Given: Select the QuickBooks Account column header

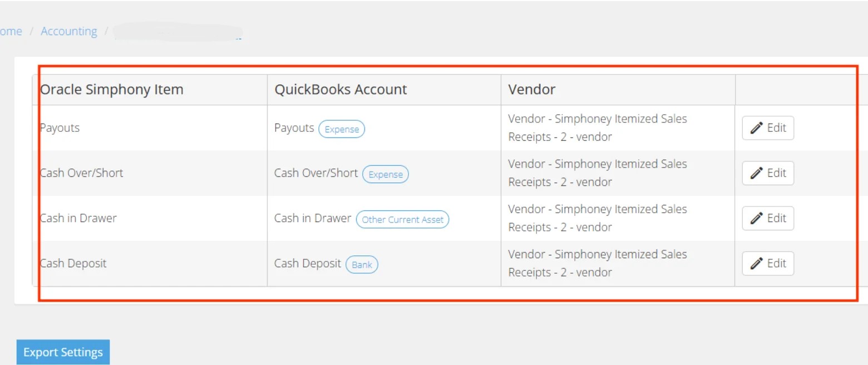Looking at the screenshot, I should click(341, 89).
